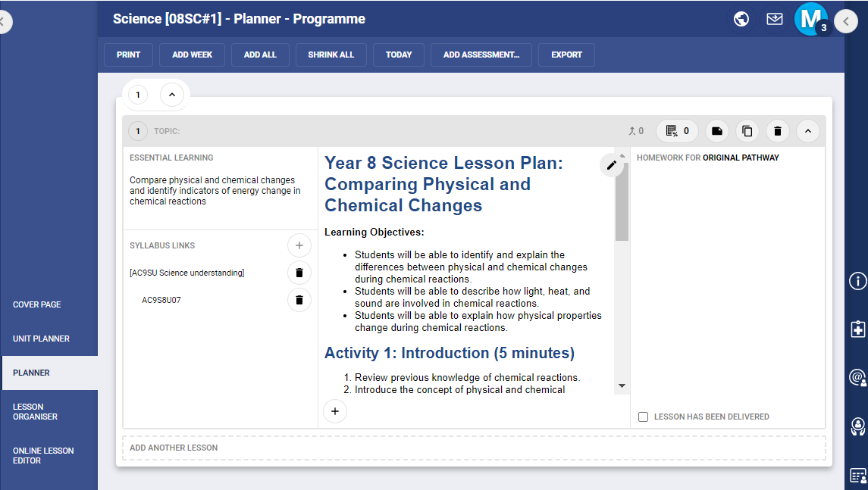Collapse week 1 using the up chevron
The width and height of the screenshot is (868, 490).
coord(172,95)
